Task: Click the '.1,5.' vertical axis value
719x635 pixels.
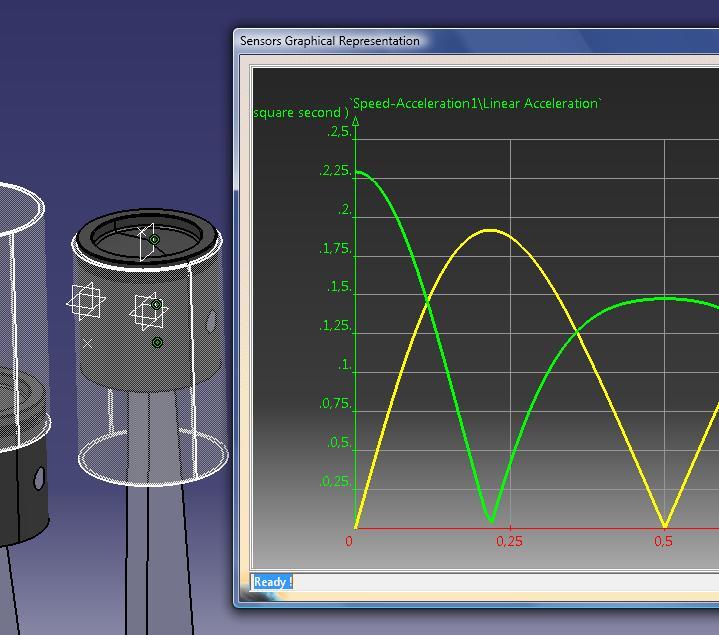Action: pos(339,287)
